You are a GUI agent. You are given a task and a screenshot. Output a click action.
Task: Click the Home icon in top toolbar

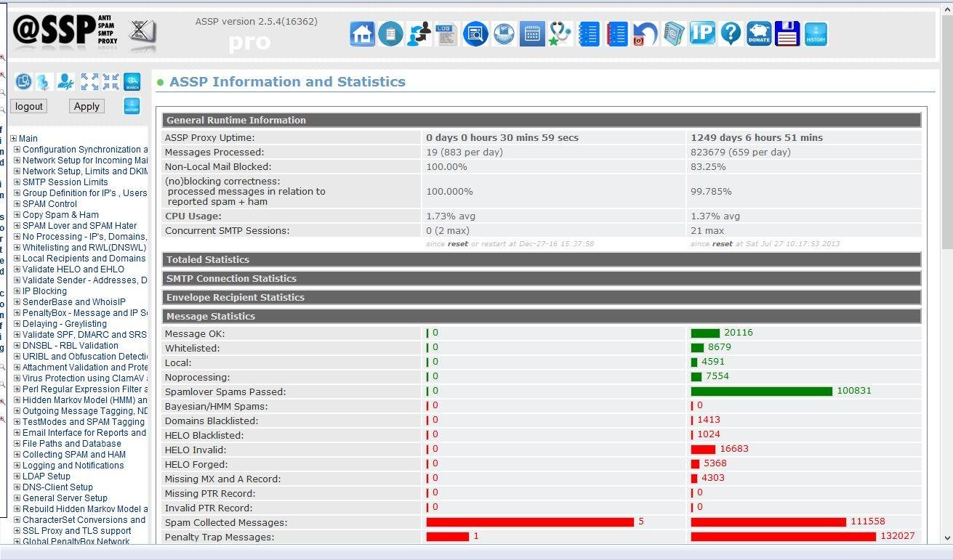point(362,34)
